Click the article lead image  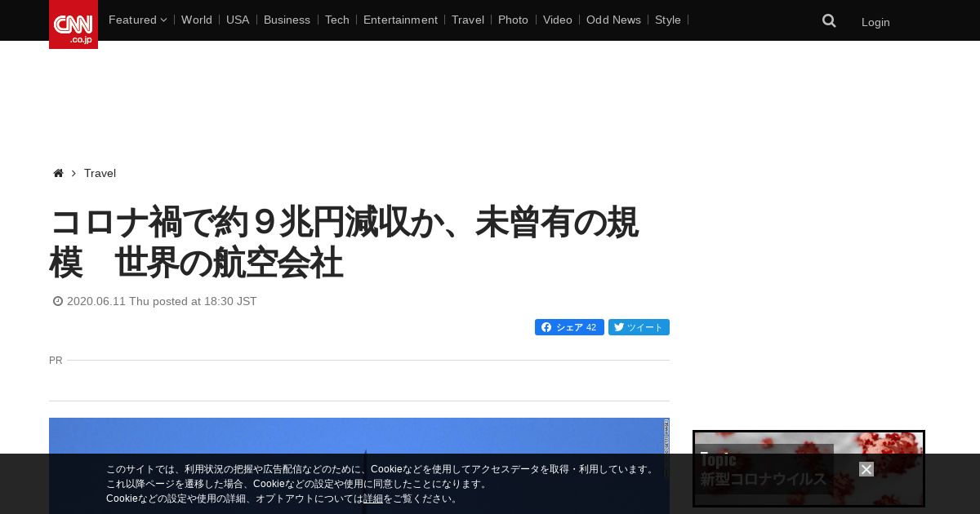coord(359,466)
